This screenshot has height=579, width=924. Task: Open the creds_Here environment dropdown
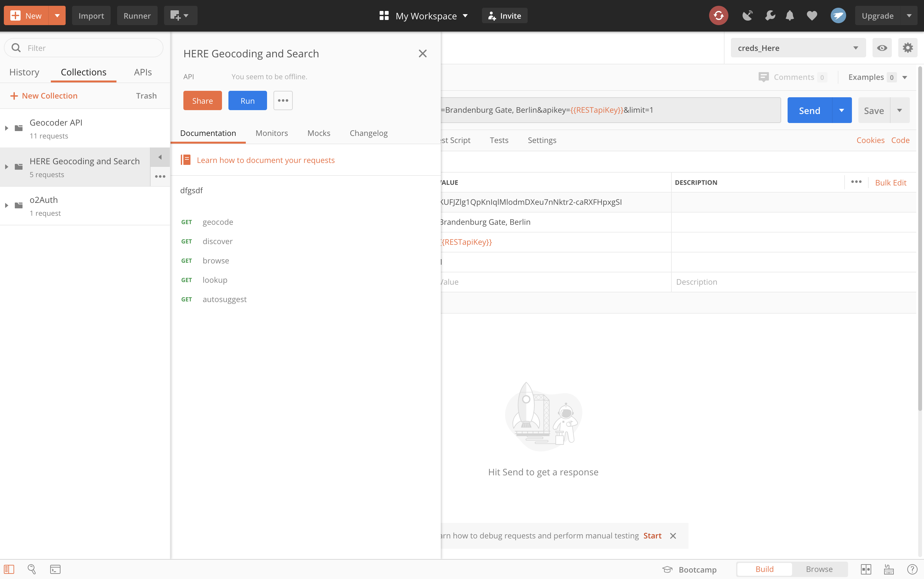(798, 48)
